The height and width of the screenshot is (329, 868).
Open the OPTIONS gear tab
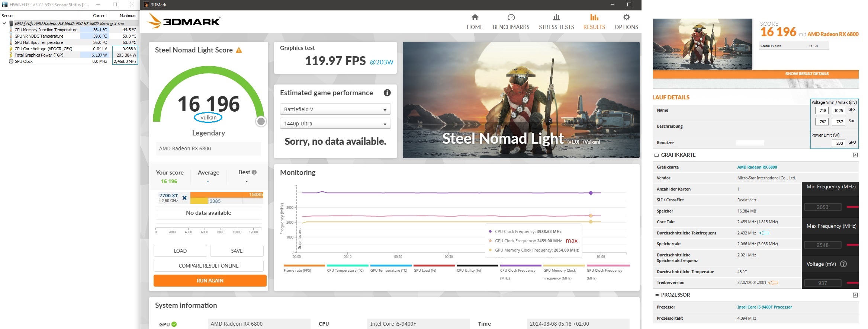click(626, 22)
